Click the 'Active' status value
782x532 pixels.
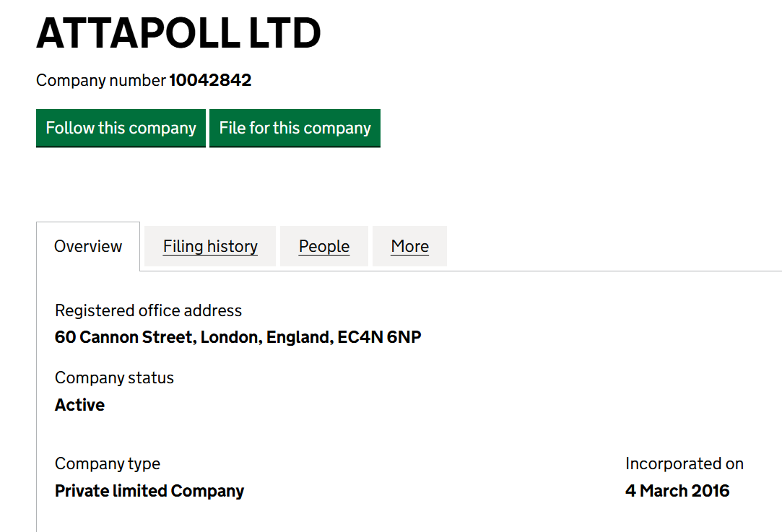pos(79,405)
